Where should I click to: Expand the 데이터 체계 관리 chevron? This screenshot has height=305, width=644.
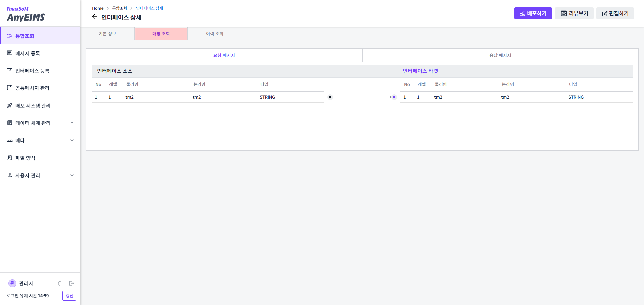click(x=72, y=123)
